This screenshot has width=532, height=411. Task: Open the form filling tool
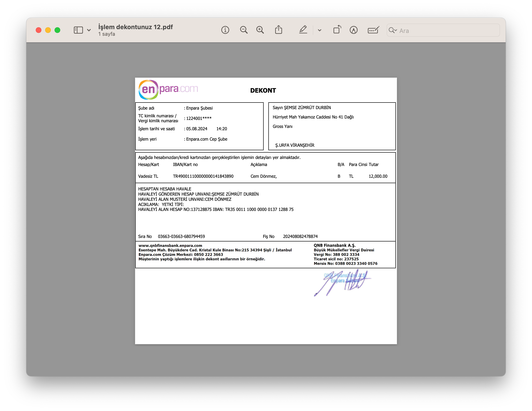click(x=373, y=30)
